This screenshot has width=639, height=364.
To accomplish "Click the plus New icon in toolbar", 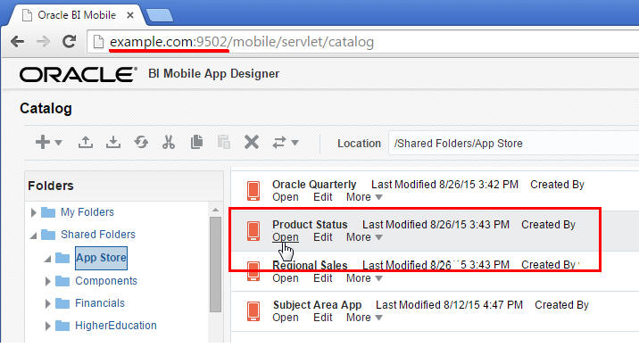I will [x=43, y=142].
